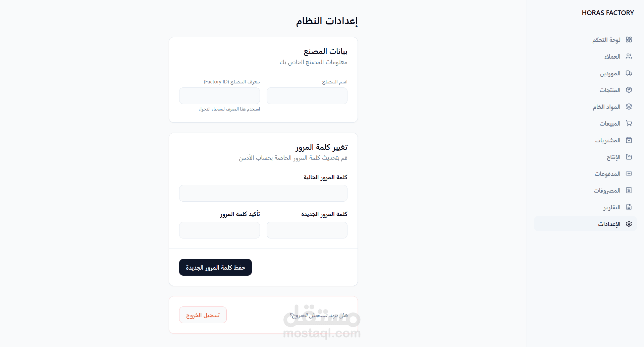644x347 pixels.
Task: Click the settings gear icon
Action: point(629,224)
